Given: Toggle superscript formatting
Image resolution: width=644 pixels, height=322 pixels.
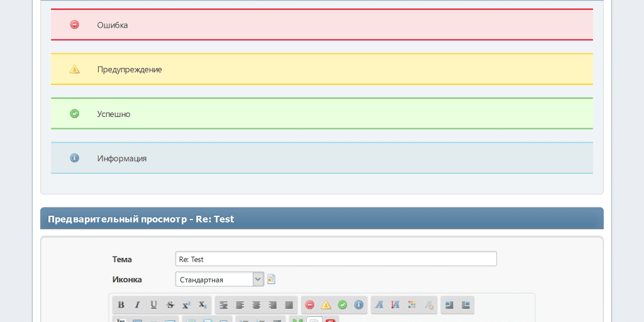Looking at the screenshot, I should 186,305.
